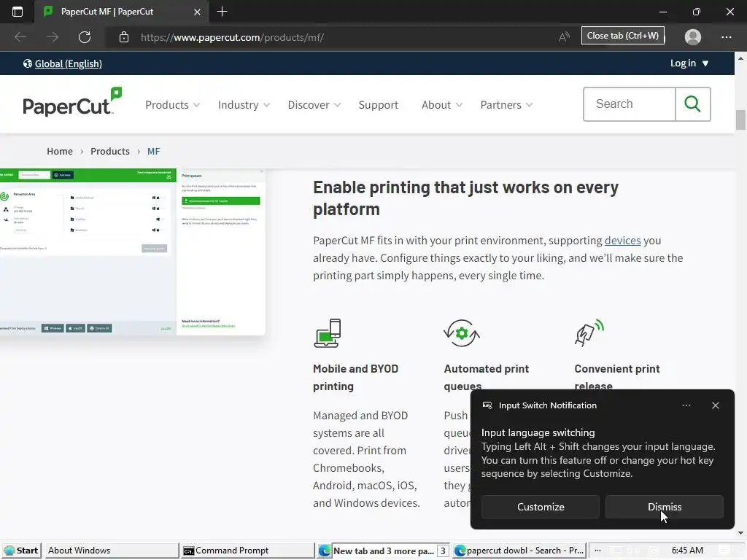Open the Log in dropdown
Viewport: 747px width, 560px height.
pos(690,63)
